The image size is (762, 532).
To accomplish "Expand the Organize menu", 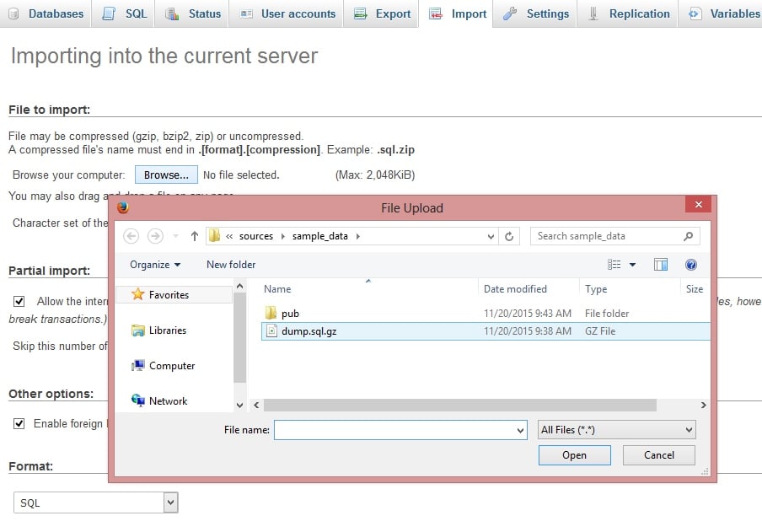I will [x=155, y=265].
